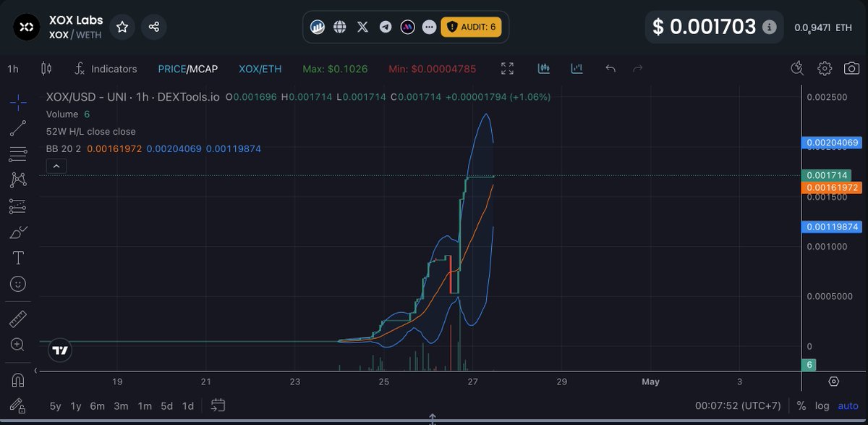Toggle auto scale mode
Viewport: 868px width, 425px height.
coord(848,406)
